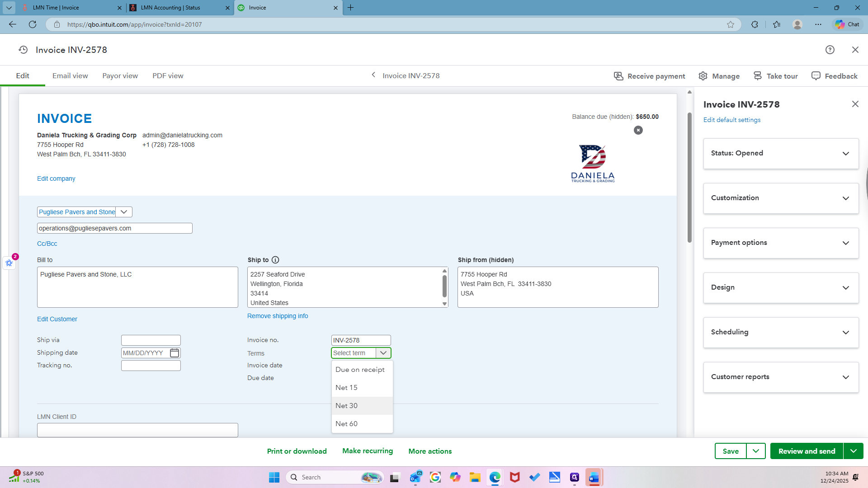Choose Net 60 from the terms list
The width and height of the screenshot is (868, 488).
362,424
